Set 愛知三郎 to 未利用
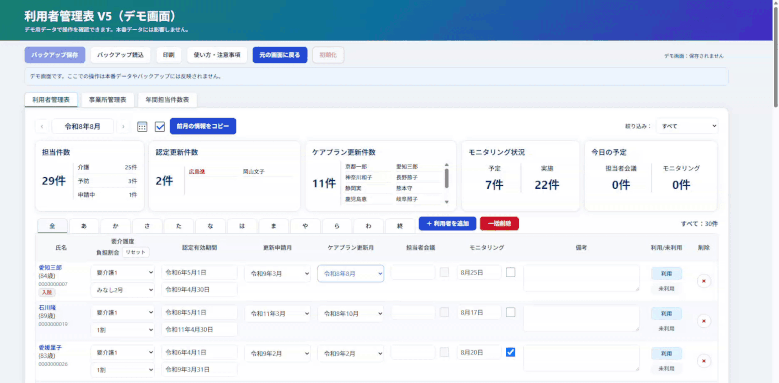This screenshot has width=779, height=383. [x=666, y=289]
